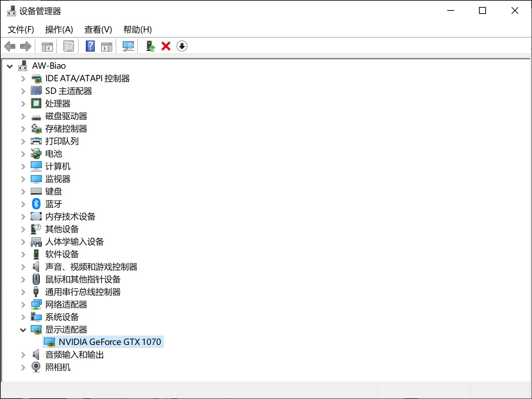This screenshot has height=399, width=532.
Task: Click the 处理器 processor chip icon
Action: point(36,103)
